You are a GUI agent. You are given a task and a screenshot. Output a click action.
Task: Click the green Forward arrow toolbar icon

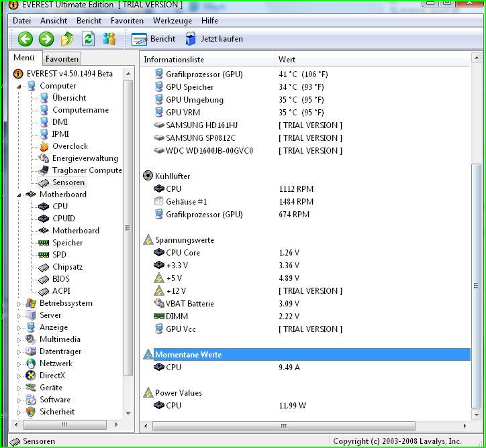click(46, 39)
